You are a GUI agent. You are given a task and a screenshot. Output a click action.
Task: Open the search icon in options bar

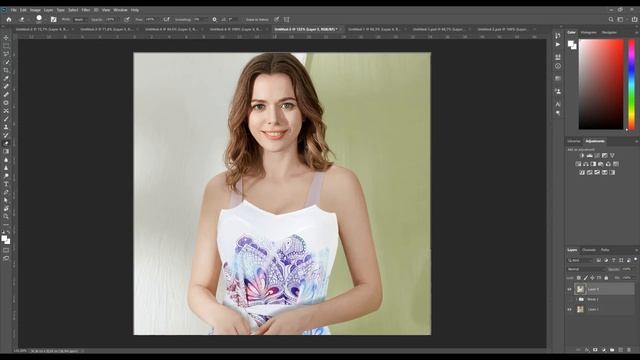tap(611, 19)
